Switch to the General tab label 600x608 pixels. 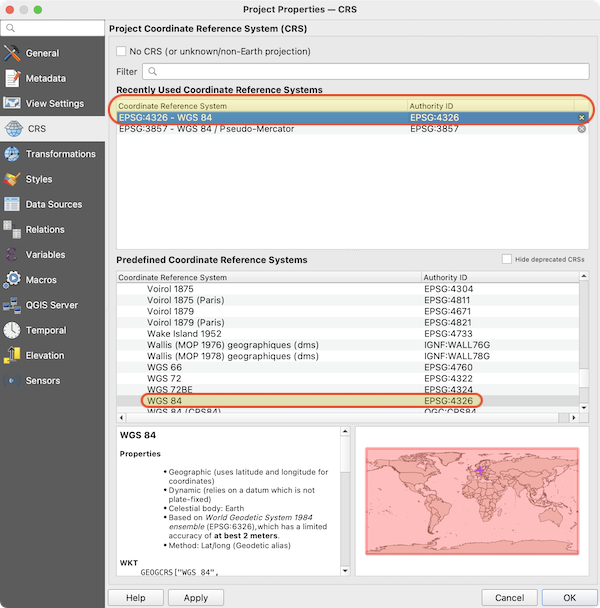[x=42, y=53]
